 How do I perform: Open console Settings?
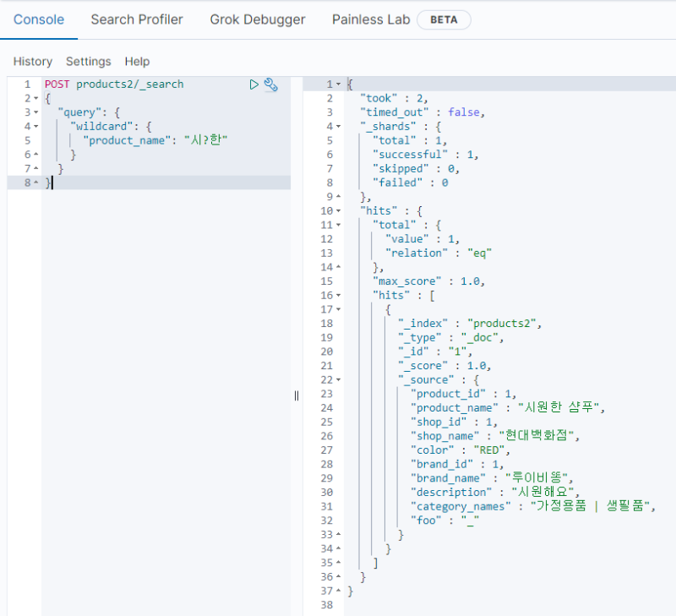pyautogui.click(x=89, y=62)
